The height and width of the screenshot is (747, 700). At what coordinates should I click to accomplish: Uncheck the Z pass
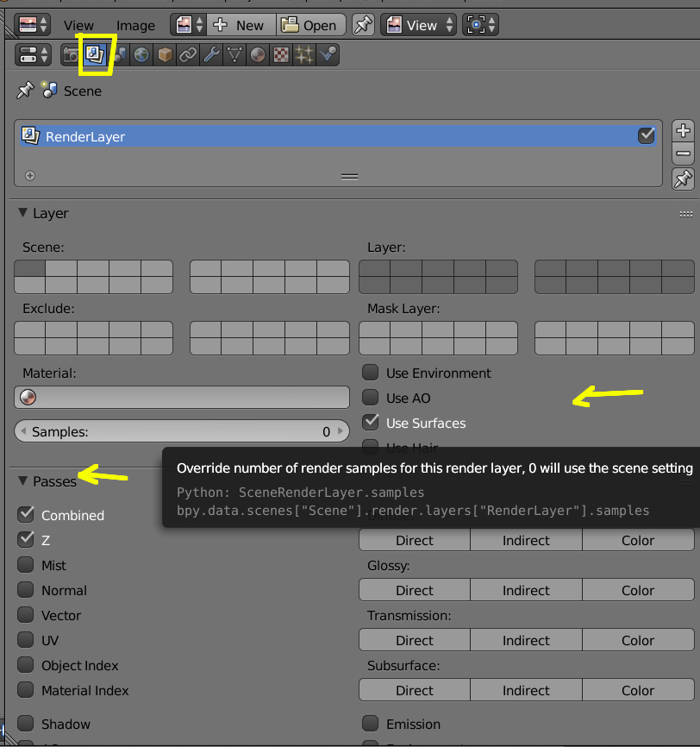click(26, 540)
